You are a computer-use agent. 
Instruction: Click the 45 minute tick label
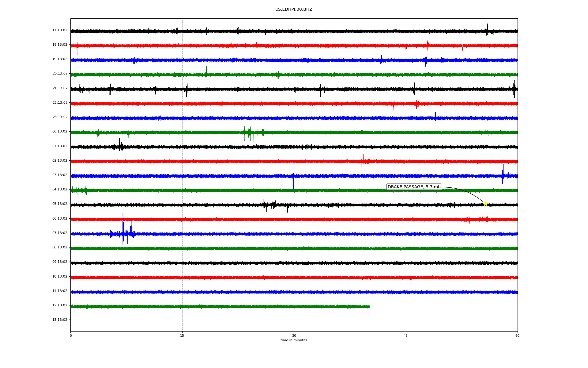coord(406,336)
